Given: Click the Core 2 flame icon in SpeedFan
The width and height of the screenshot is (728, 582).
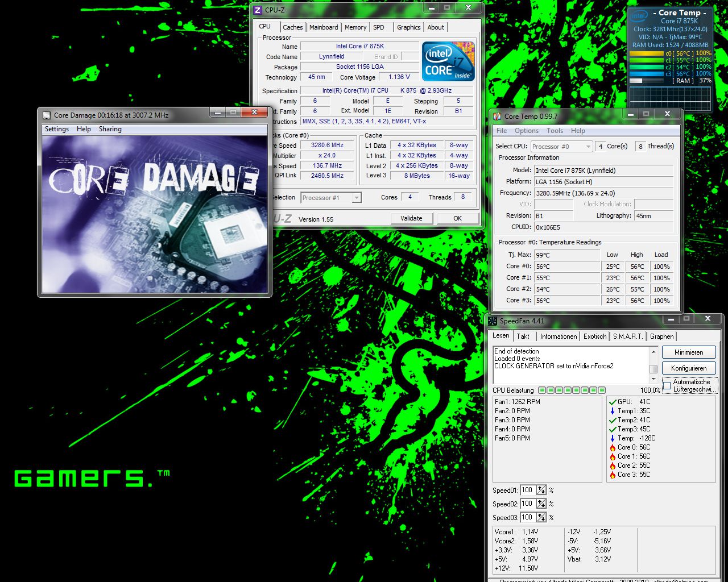Looking at the screenshot, I should tap(613, 465).
